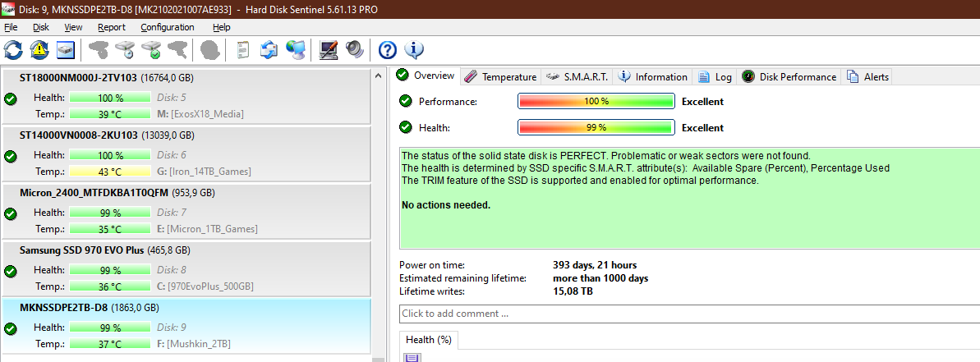
Task: Click the disk list scroll-up arrow
Action: click(378, 76)
